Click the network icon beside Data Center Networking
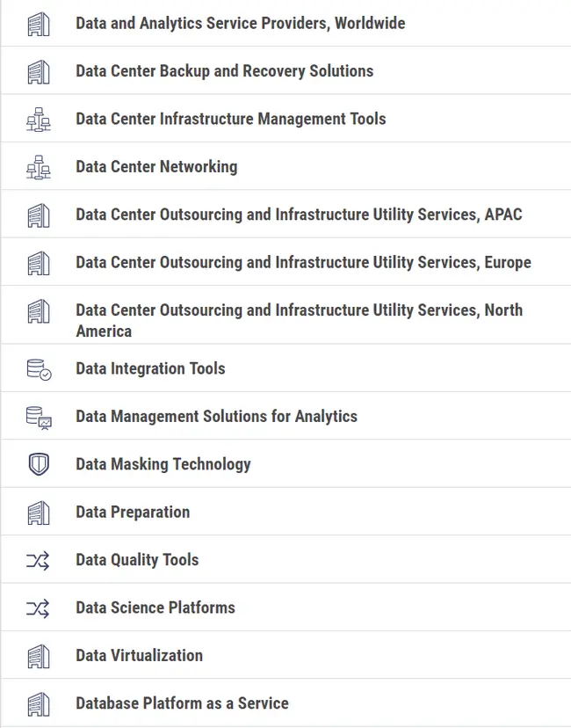The image size is (571, 728). [39, 167]
